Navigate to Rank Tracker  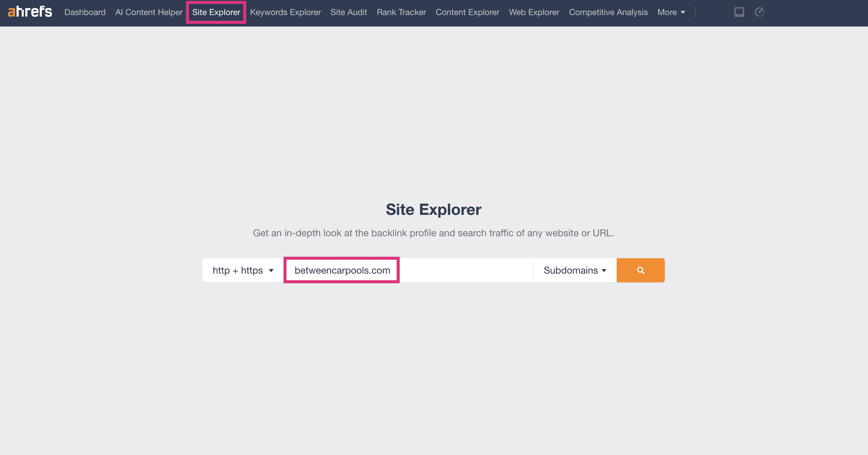401,12
